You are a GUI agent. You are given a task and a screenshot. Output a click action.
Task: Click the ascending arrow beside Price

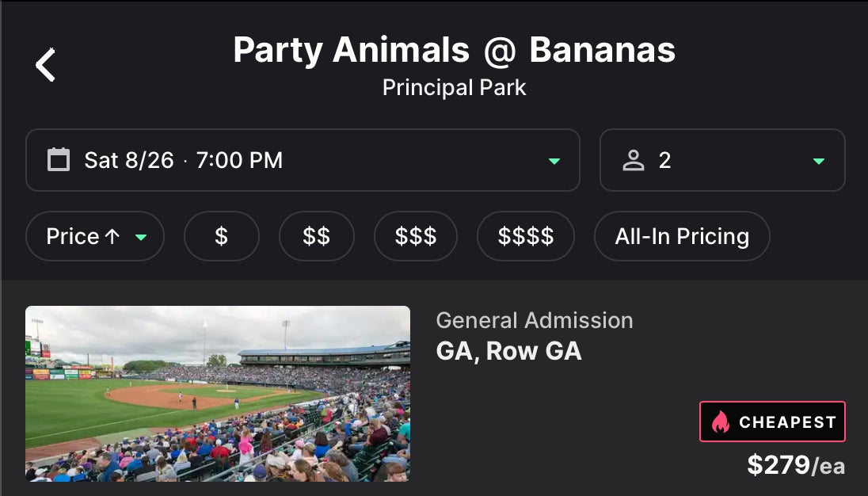(x=112, y=236)
